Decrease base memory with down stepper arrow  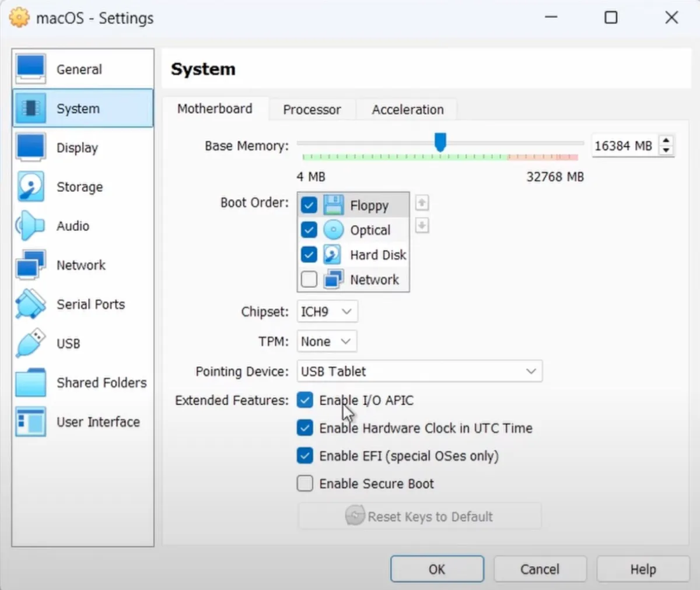666,150
